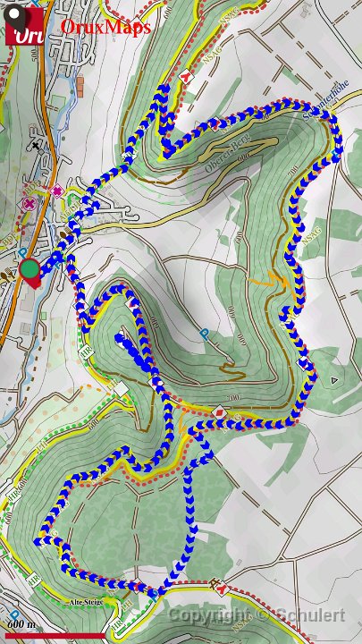Select the fork and spoon restaurant icon beside the start marker
Viewport: 362px width, 644px height.
[x=8, y=275]
